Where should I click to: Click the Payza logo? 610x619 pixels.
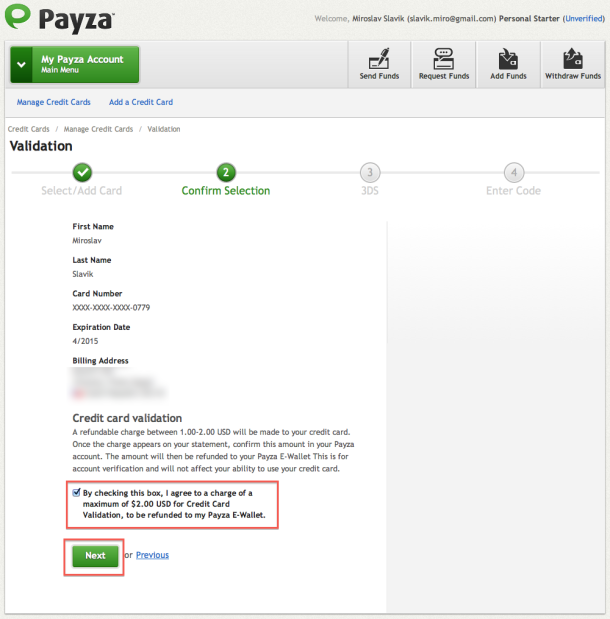(60, 19)
